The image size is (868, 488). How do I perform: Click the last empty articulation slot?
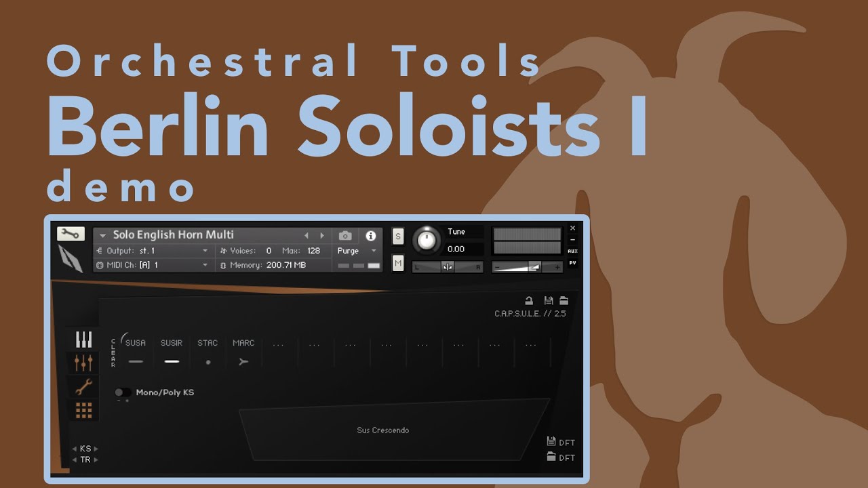click(x=531, y=352)
